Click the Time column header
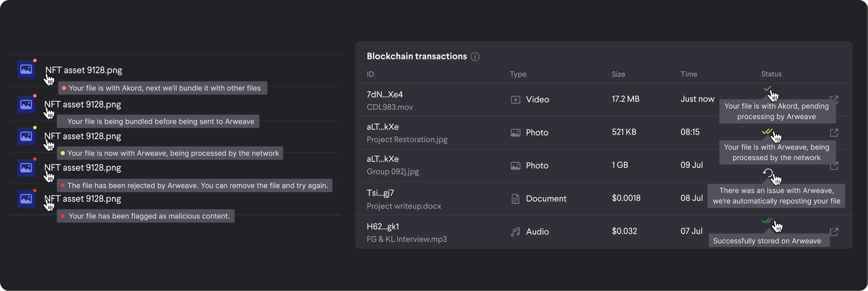The image size is (868, 291). pos(688,74)
